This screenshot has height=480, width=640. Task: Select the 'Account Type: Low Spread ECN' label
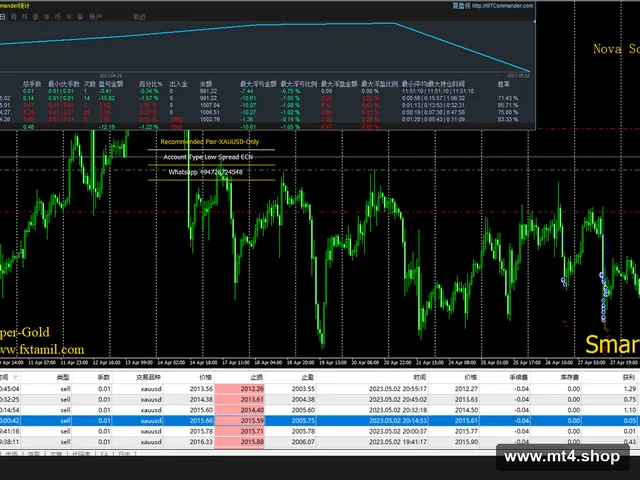pos(208,157)
